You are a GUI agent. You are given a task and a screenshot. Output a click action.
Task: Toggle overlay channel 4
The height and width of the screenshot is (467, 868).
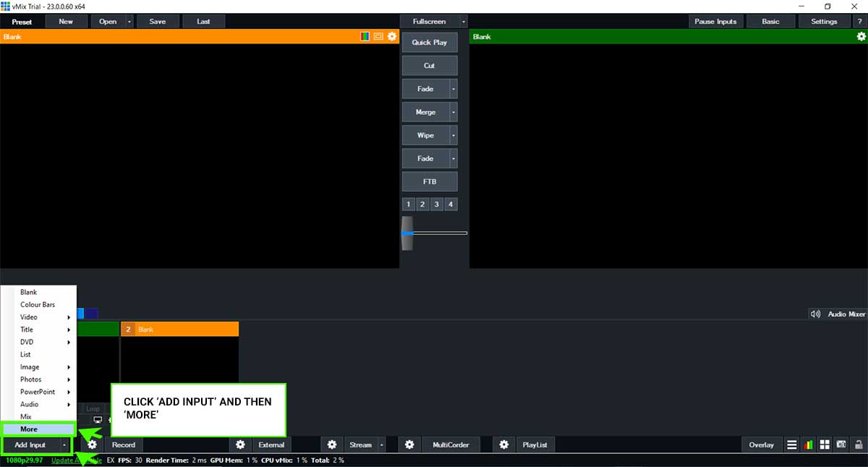[451, 204]
